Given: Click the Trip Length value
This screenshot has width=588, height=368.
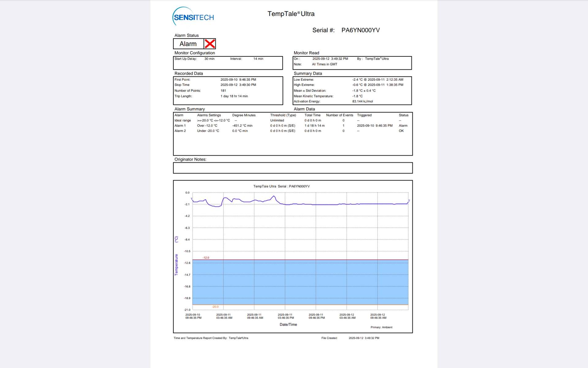Looking at the screenshot, I should pos(234,96).
